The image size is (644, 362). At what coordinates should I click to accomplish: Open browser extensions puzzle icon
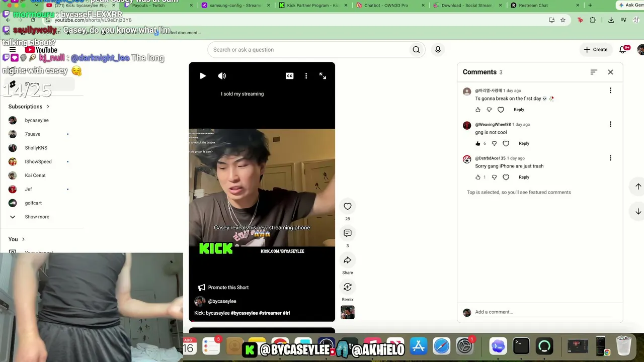click(x=593, y=20)
